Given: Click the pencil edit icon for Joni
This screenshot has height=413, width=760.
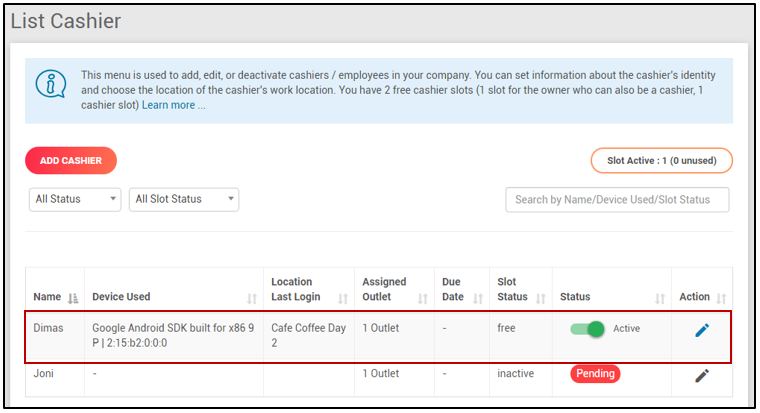Looking at the screenshot, I should pyautogui.click(x=702, y=375).
